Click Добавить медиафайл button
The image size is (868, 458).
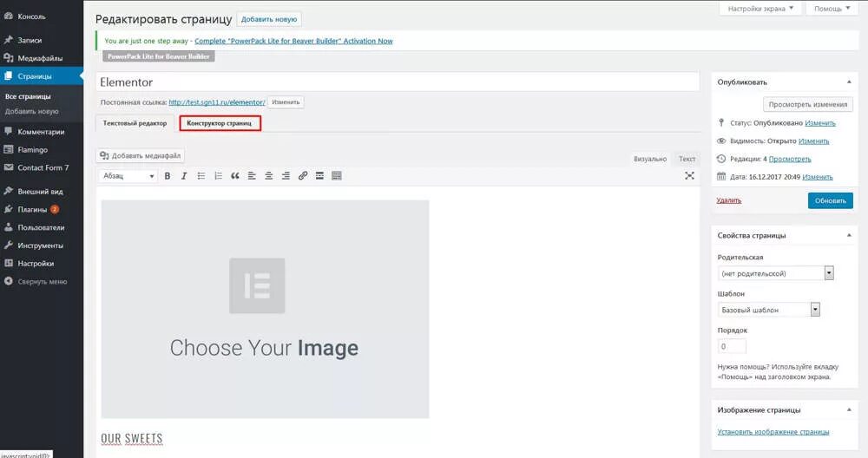point(140,156)
